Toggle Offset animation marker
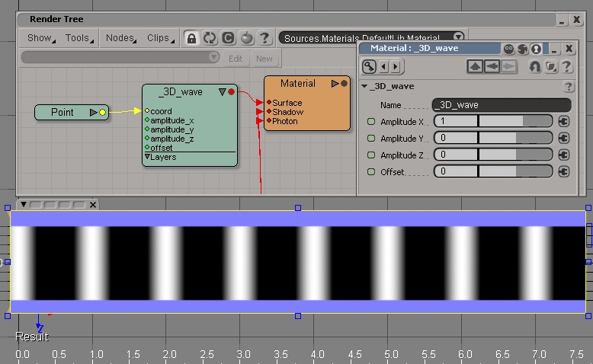This screenshot has height=364, width=593. [x=371, y=171]
